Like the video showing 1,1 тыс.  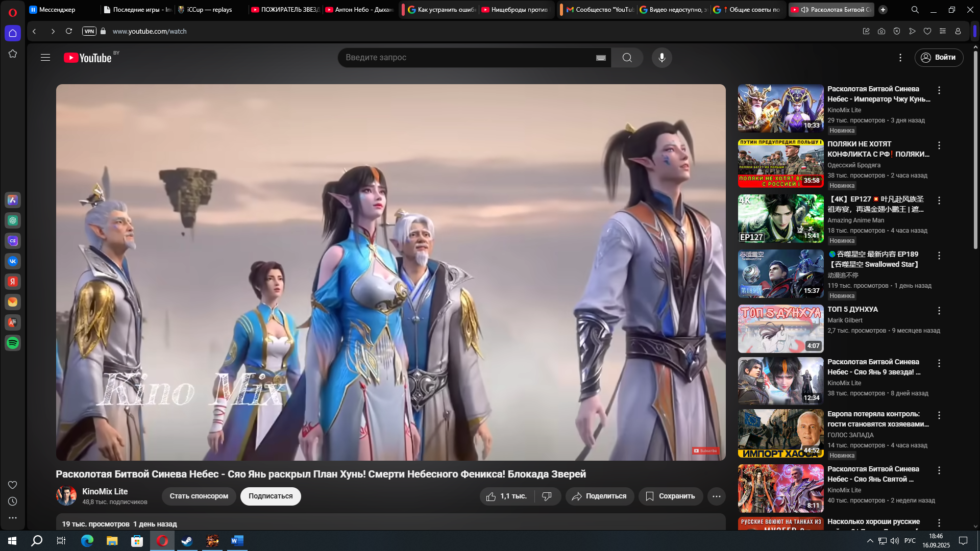point(506,496)
